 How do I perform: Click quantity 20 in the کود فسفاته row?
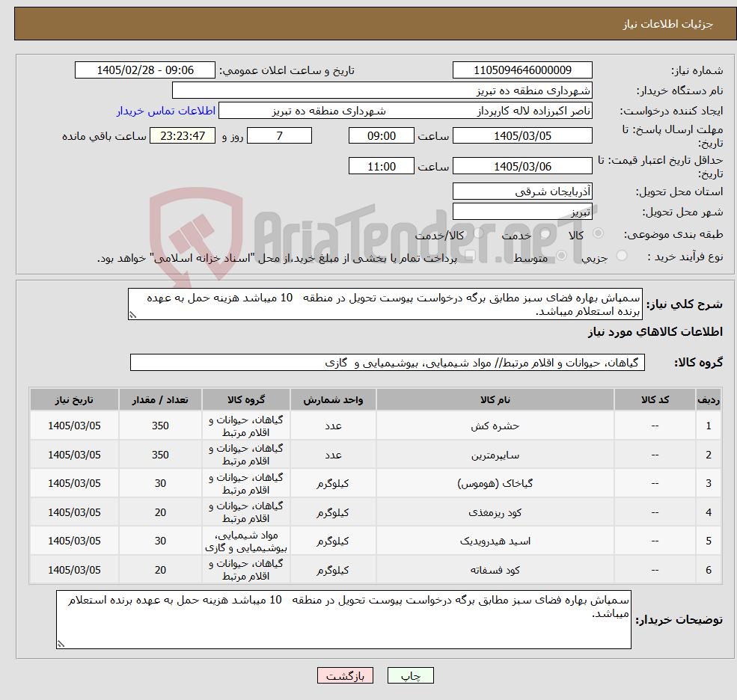[160, 570]
